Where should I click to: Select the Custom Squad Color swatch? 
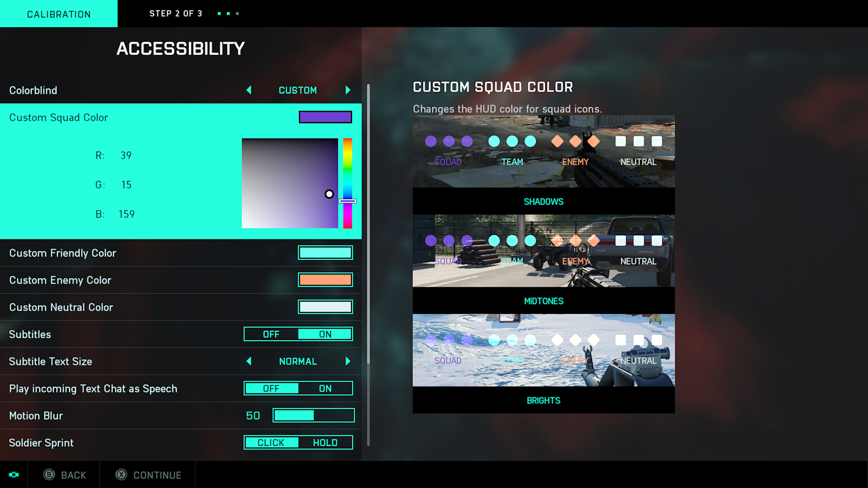[325, 117]
